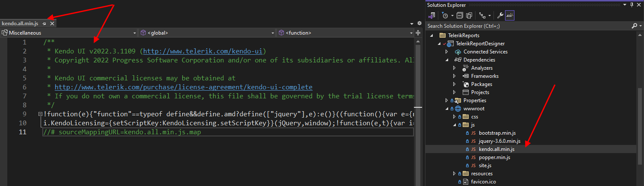Open Properties with the wrench icon
The width and height of the screenshot is (644, 186).
[500, 15]
